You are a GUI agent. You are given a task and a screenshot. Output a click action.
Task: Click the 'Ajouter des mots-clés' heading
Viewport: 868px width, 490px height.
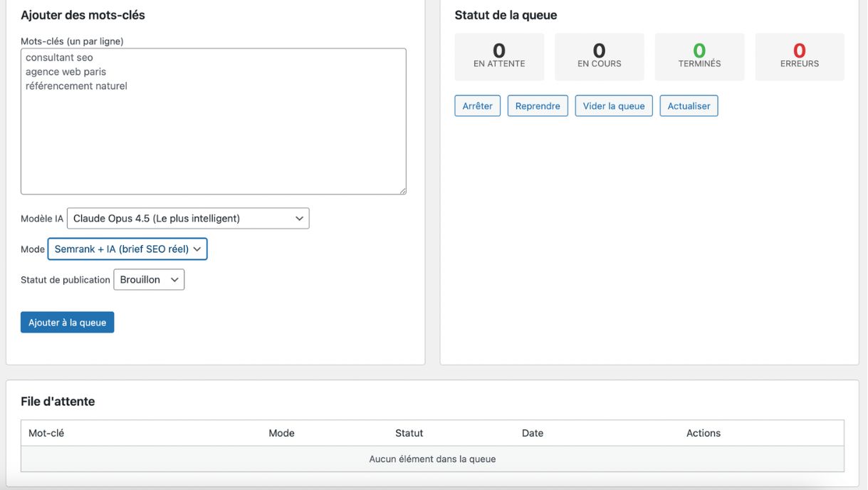[83, 15]
